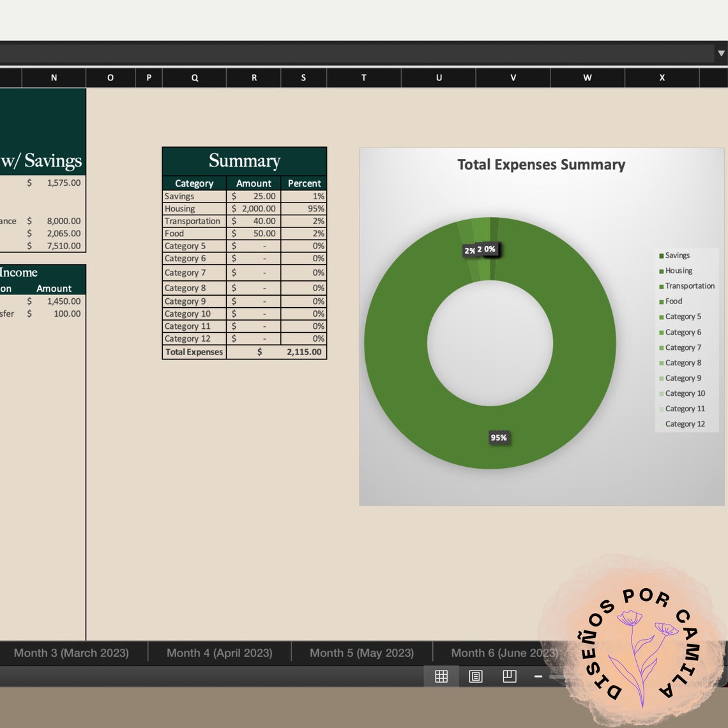The width and height of the screenshot is (728, 728).
Task: Select column header N
Action: (54, 77)
